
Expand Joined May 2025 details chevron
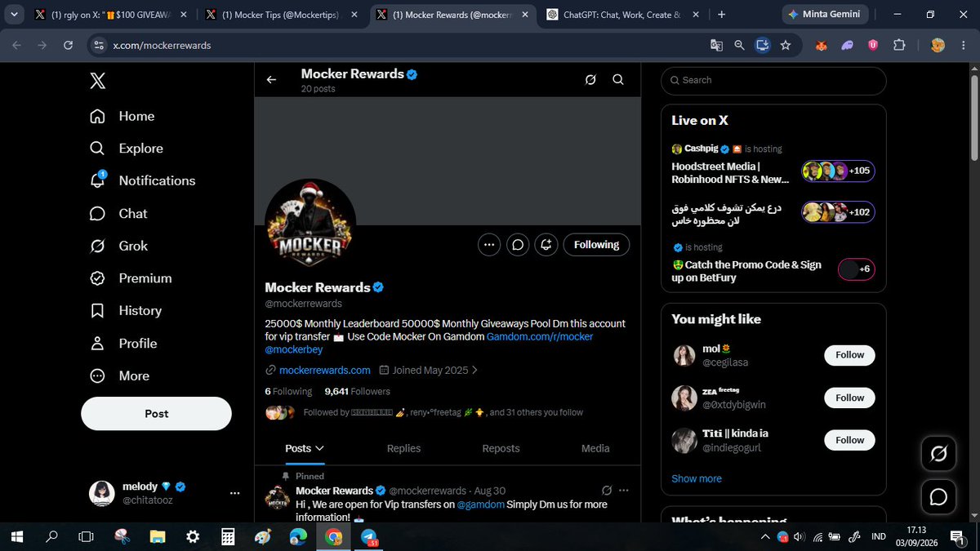tap(475, 370)
